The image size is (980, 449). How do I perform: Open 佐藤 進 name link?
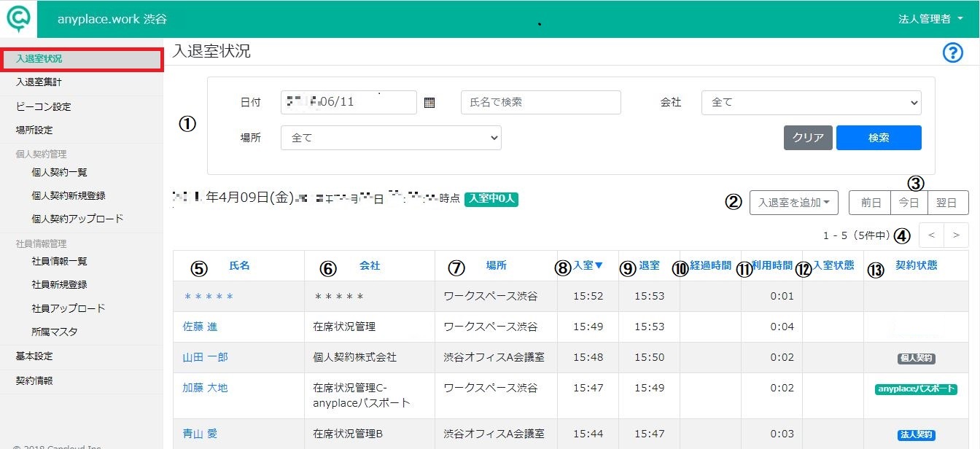click(x=200, y=327)
